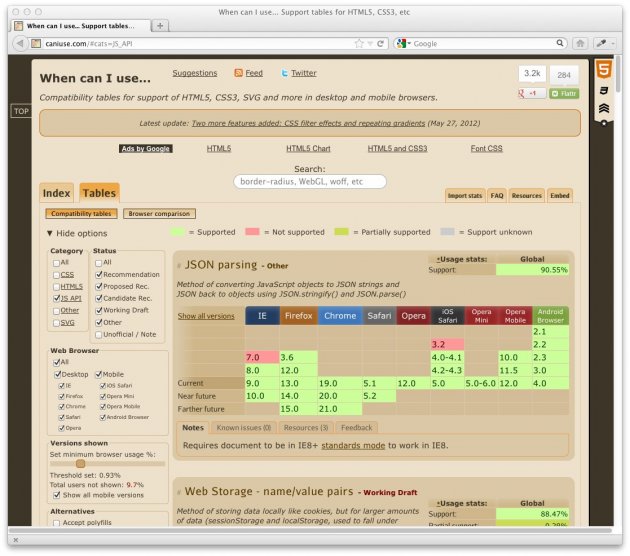Go back using the browser back arrow
The image size is (630, 556).
(19, 43)
